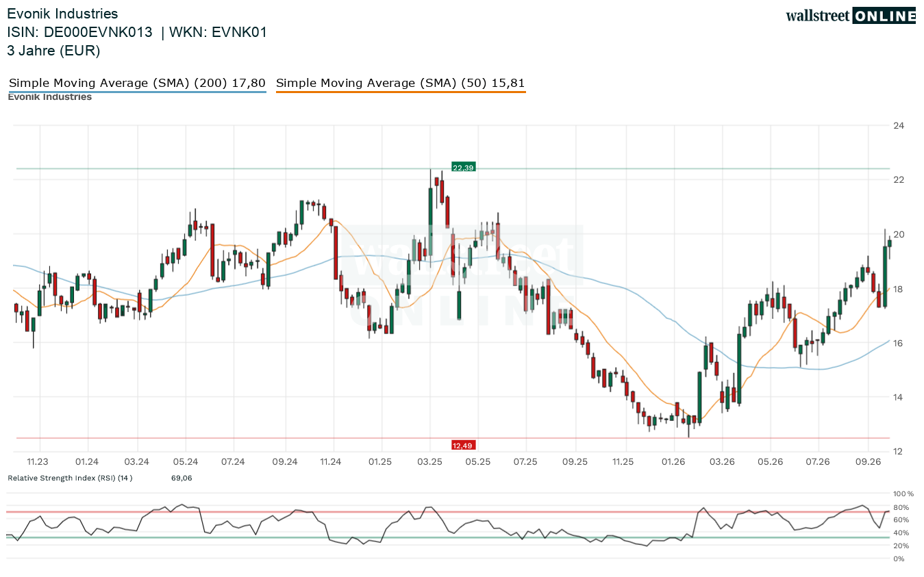Screen dimensions: 924x577
Task: Select the '3 Jahre (EUR)' timeframe label
Action: pyautogui.click(x=53, y=51)
